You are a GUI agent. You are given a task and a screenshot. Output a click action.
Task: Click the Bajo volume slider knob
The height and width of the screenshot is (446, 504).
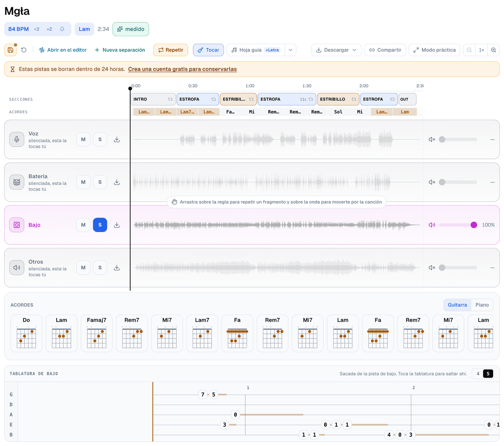click(x=474, y=225)
